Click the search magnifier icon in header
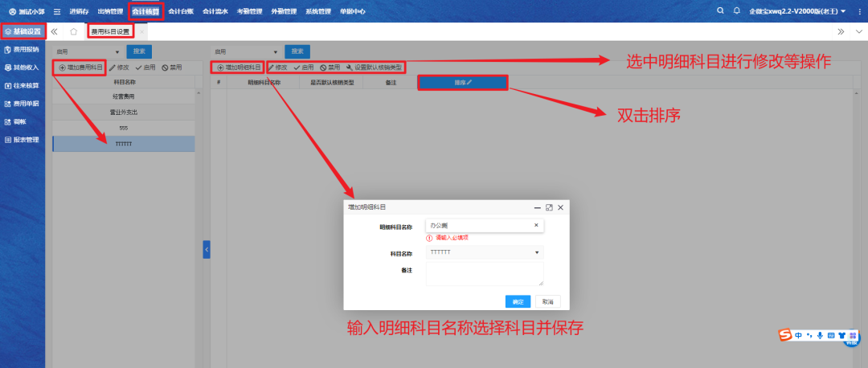 click(720, 11)
